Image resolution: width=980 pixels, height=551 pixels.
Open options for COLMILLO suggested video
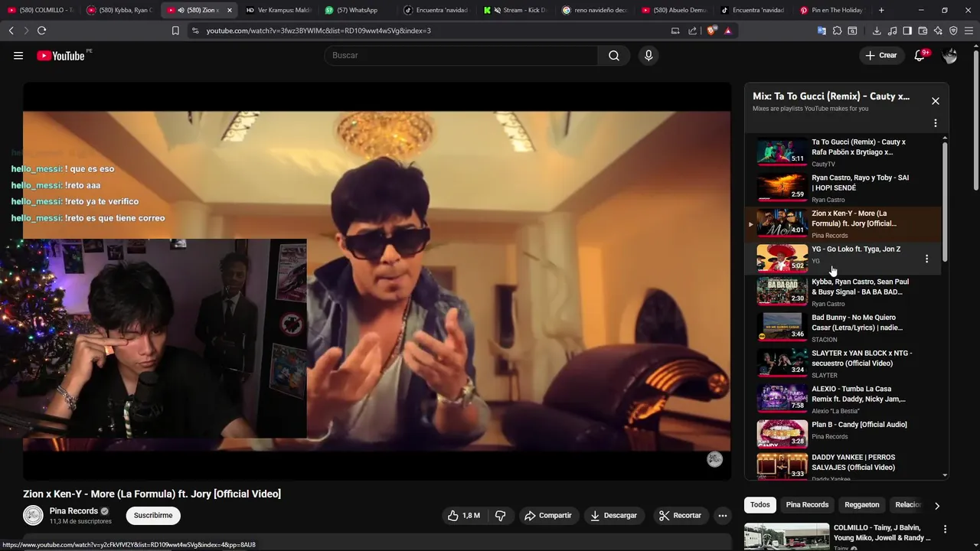click(x=945, y=530)
